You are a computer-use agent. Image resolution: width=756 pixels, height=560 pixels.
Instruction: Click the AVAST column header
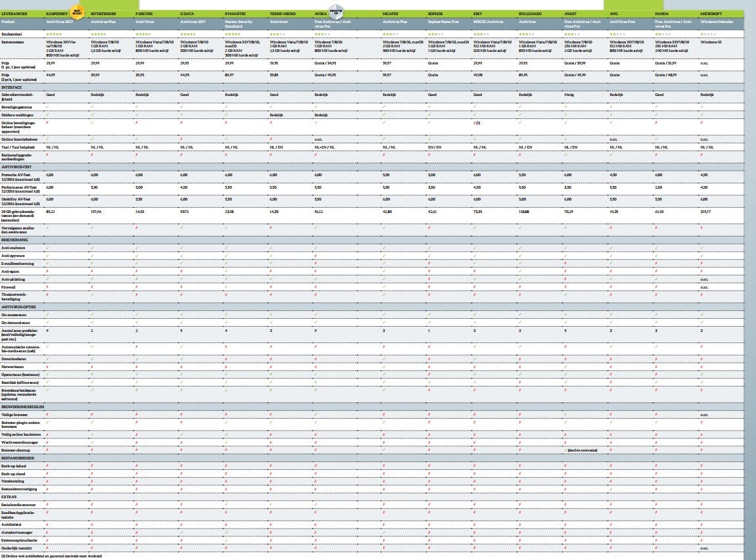[571, 14]
